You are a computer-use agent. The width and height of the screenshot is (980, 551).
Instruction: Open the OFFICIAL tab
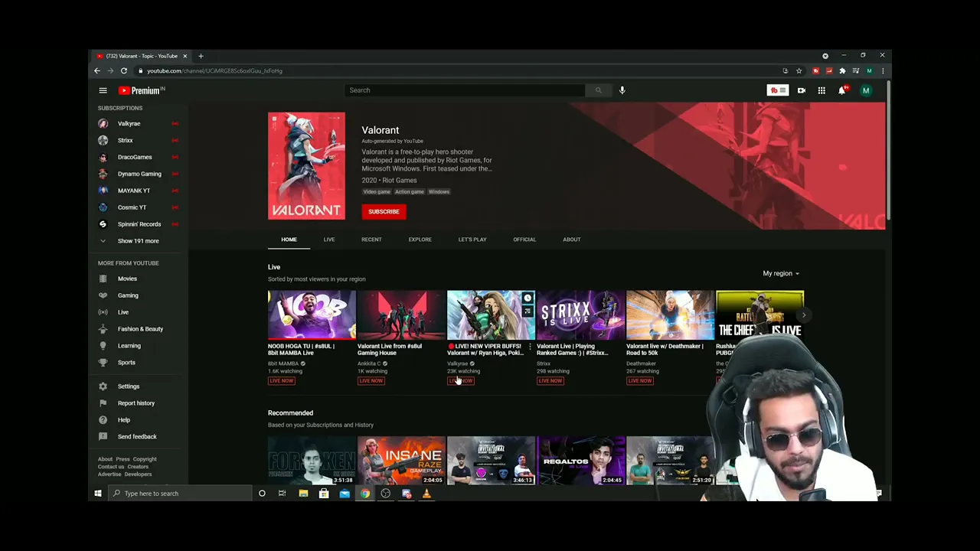[x=524, y=240]
